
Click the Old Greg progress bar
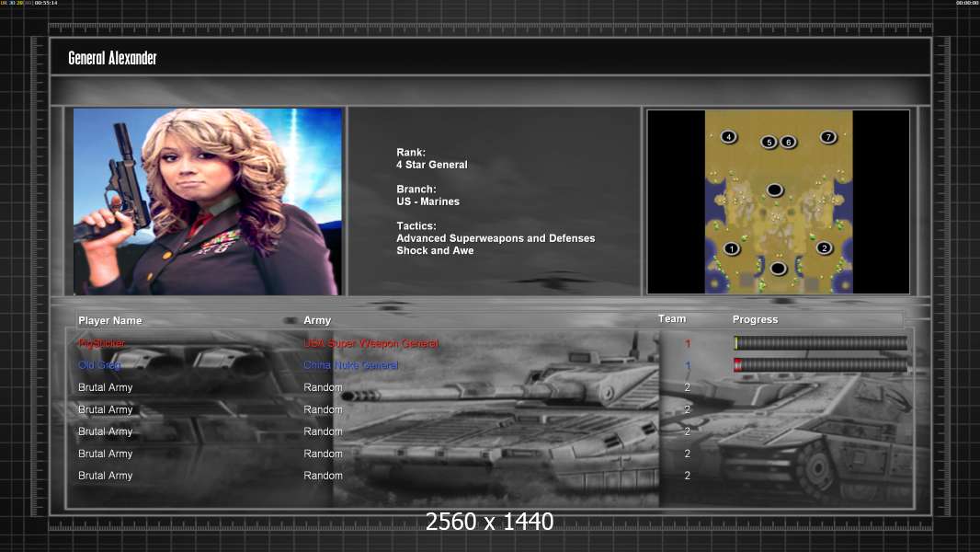(x=820, y=365)
